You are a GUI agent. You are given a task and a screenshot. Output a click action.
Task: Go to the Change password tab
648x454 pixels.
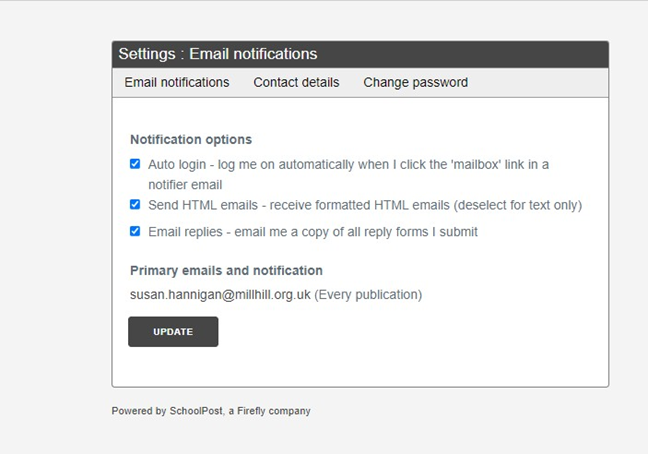[415, 82]
